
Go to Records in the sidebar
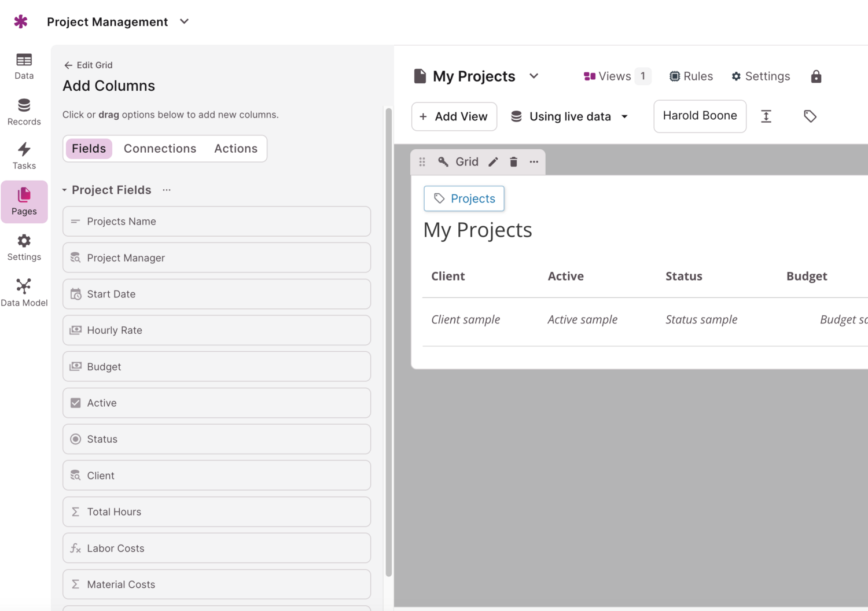[24, 112]
